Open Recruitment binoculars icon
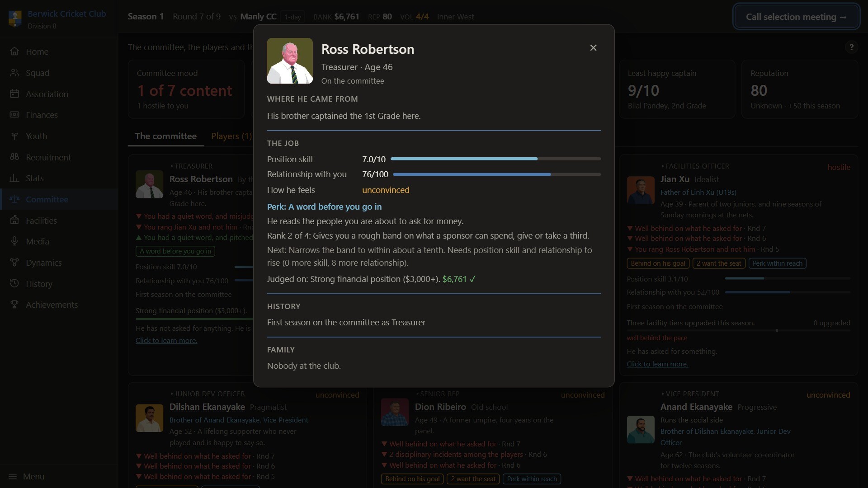This screenshot has width=868, height=488. tap(14, 157)
